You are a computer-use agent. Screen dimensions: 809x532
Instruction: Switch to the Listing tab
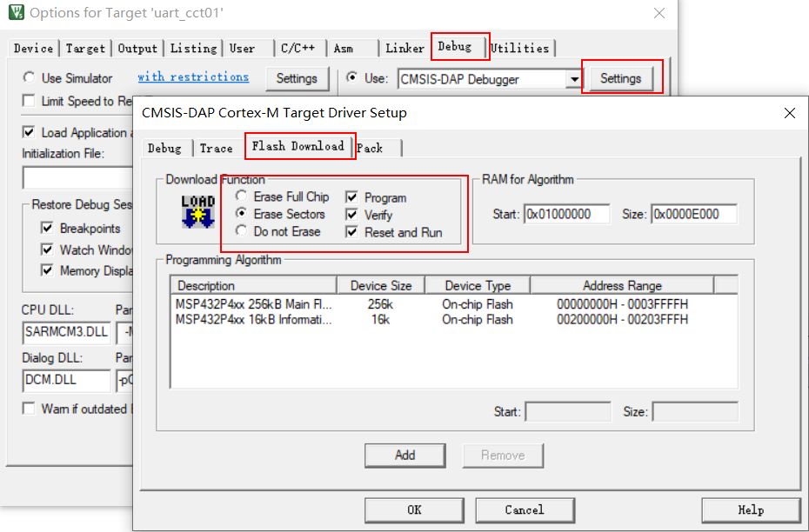click(x=193, y=49)
